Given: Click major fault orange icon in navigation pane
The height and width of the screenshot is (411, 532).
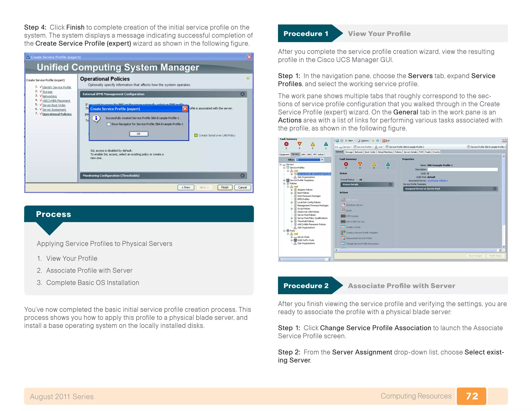Looking at the screenshot, I should [x=300, y=144].
